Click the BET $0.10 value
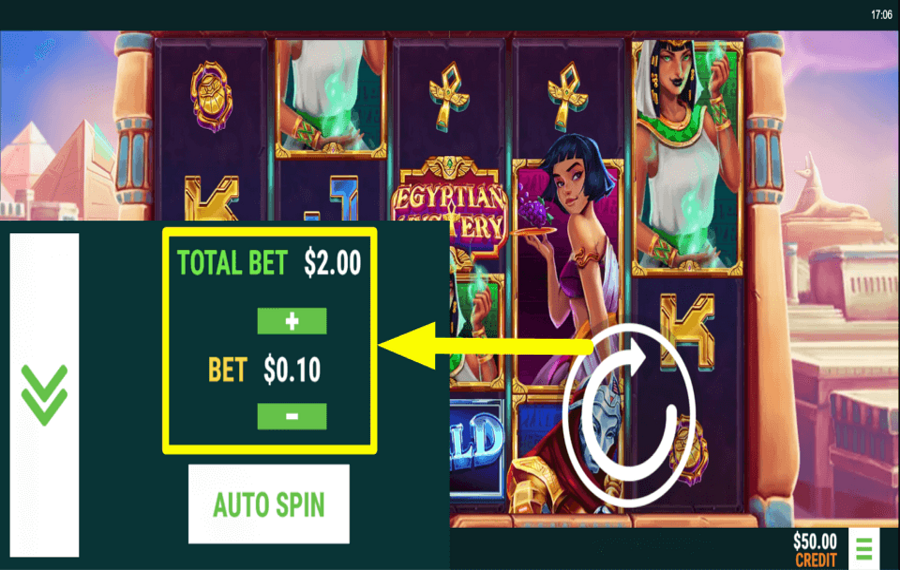This screenshot has height=570, width=900. click(x=292, y=369)
